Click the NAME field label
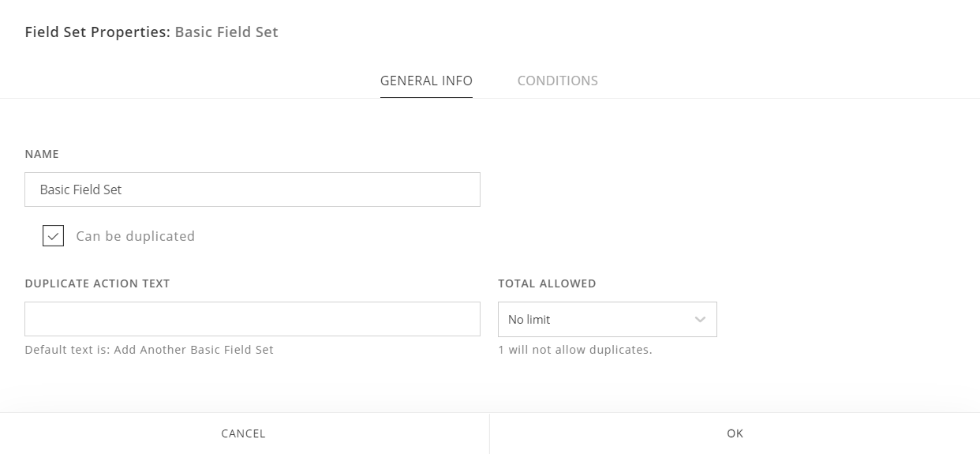 pyautogui.click(x=42, y=154)
